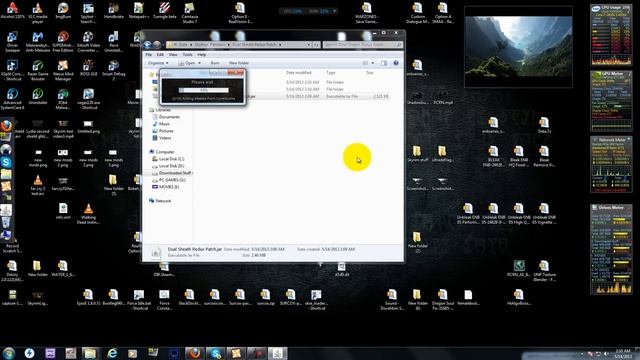Open the Explorer help question-mark icon

tap(396, 63)
